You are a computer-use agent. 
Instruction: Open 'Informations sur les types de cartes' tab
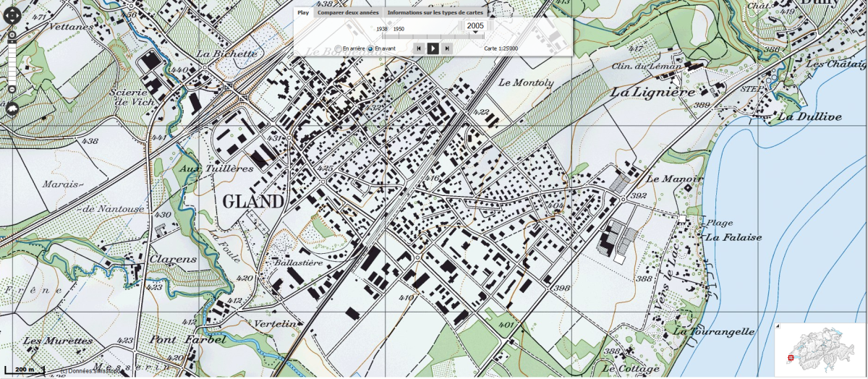click(435, 12)
